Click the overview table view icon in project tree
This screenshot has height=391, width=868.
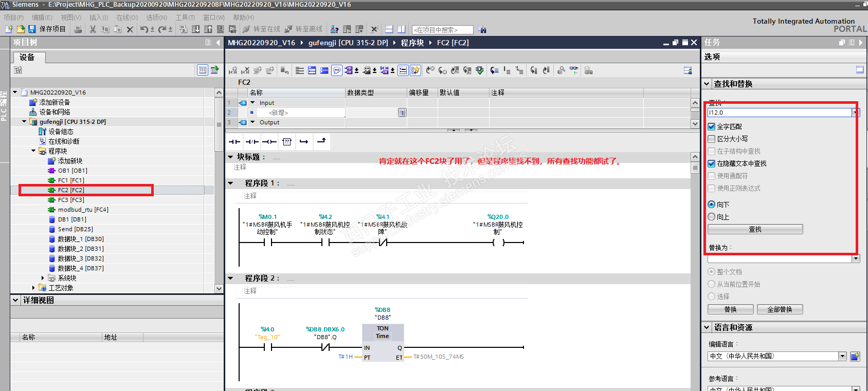click(x=203, y=70)
